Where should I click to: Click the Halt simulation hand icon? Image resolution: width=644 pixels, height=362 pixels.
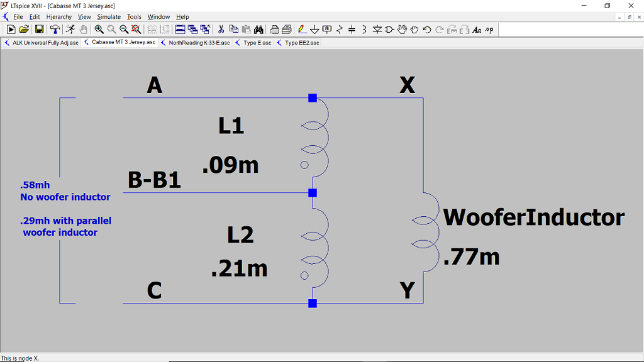click(84, 29)
